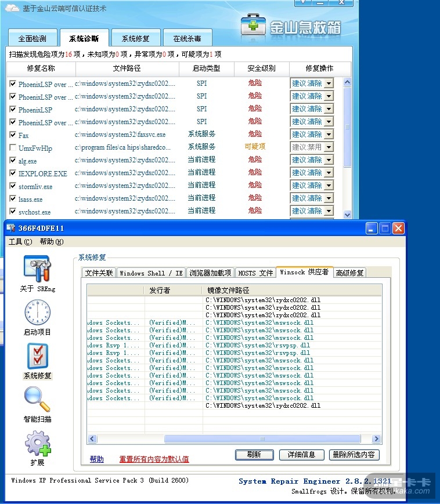The height and width of the screenshot is (504, 440).
Task: Click the cloud icon in Kingsoft title bar
Action: point(13,8)
